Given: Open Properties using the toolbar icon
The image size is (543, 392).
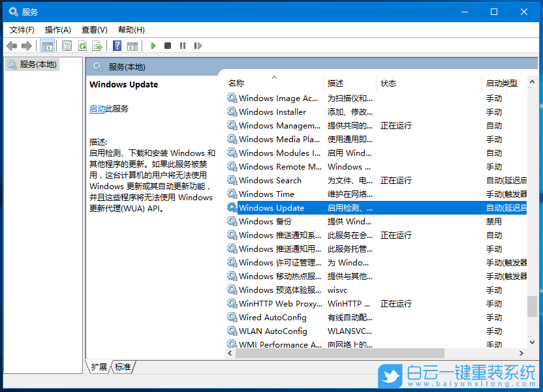Looking at the screenshot, I should (x=67, y=46).
